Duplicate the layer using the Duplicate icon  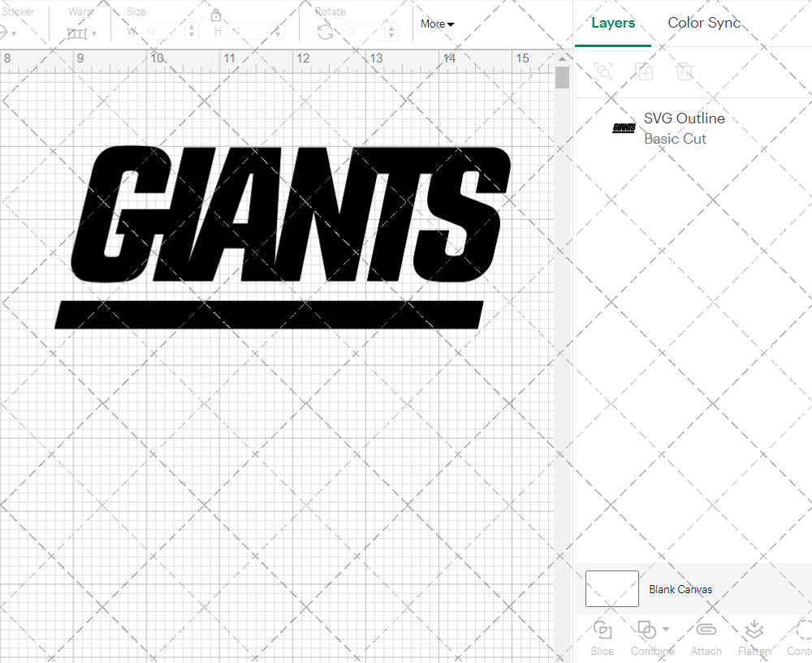[x=645, y=71]
